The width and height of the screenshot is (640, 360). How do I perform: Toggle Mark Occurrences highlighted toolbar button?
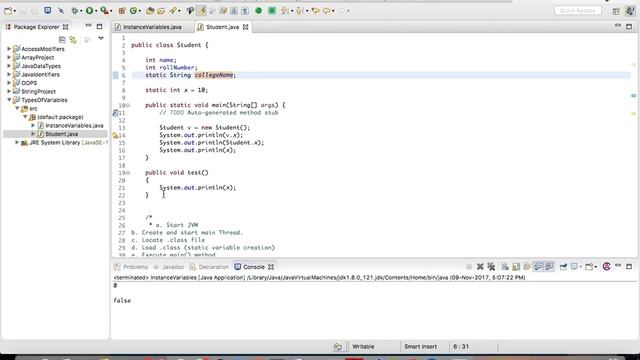[202, 11]
